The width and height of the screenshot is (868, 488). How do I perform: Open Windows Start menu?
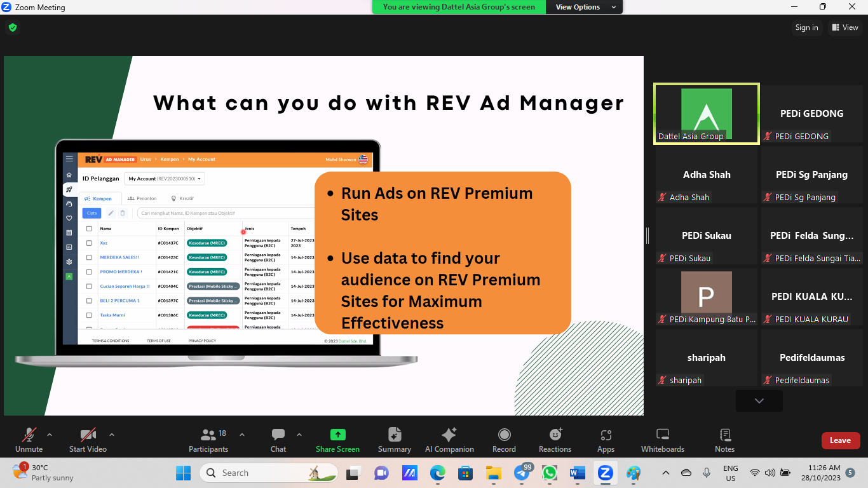[183, 473]
